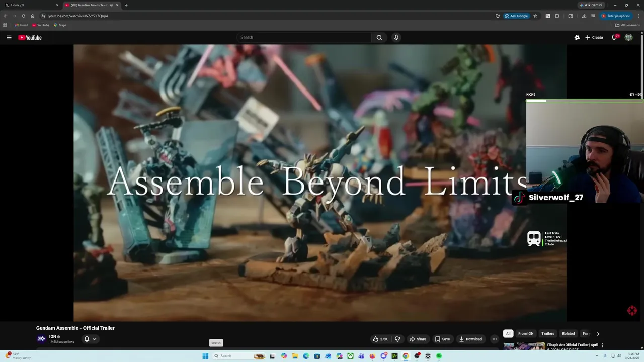
Task: Open Chrome Downloads icon
Action: (584, 16)
